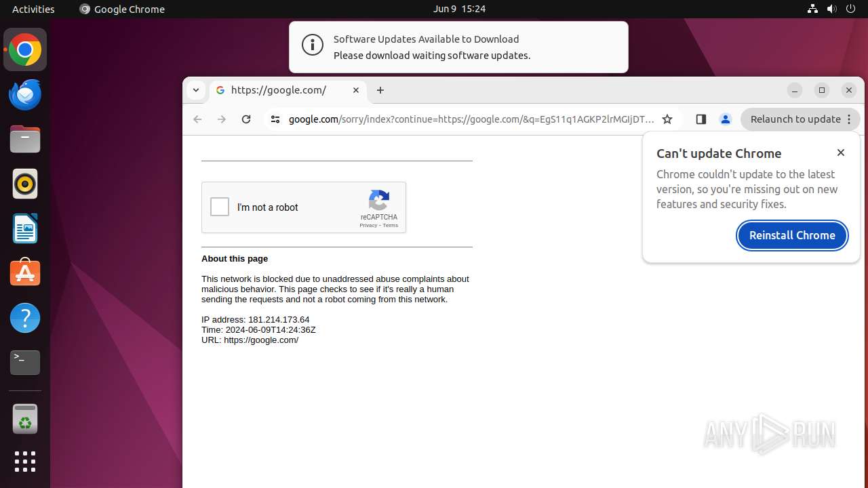Screen dimensions: 868x488
Task: Click the "Can't update Chrome" heading
Action: point(719,154)
